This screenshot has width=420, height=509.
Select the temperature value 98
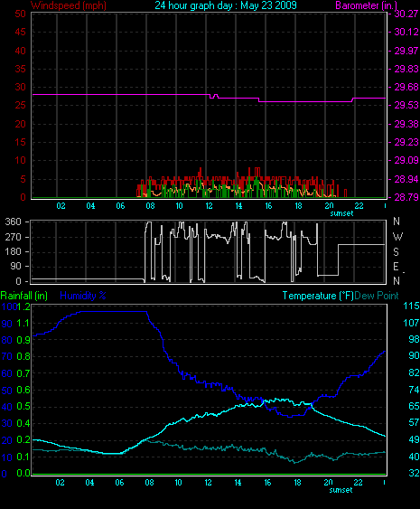pos(414,339)
